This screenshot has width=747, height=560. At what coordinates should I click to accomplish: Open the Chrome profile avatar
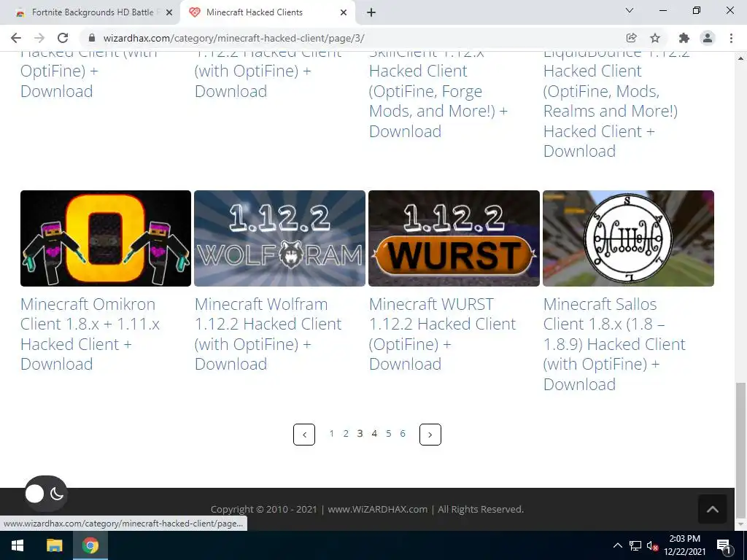tap(708, 38)
